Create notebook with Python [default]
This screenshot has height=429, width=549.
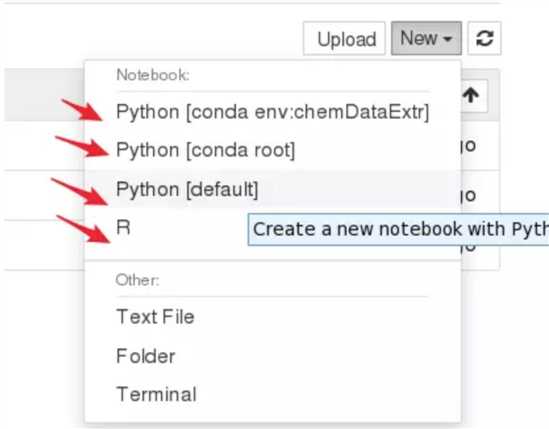272,189
